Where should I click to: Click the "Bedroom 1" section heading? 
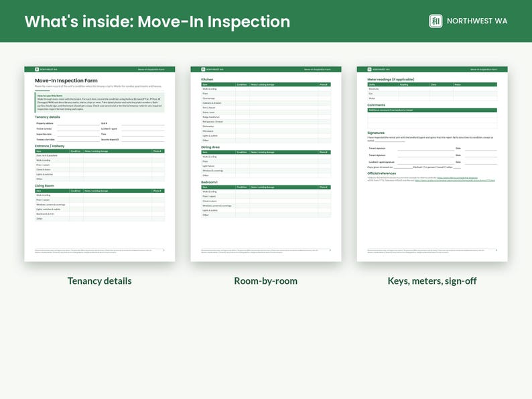tap(209, 182)
